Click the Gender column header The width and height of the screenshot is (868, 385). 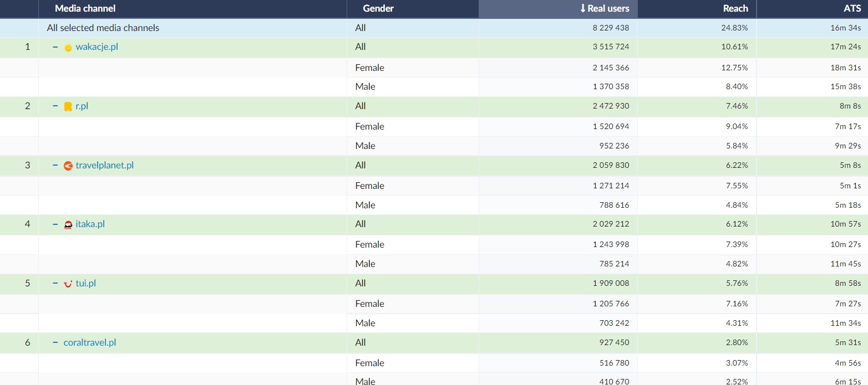[x=378, y=8]
